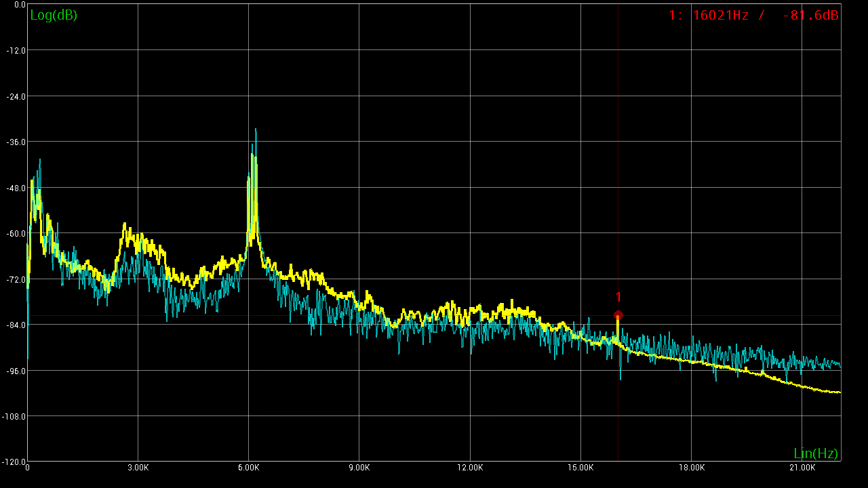Click the -12.0 dB axis label
The image size is (868, 488).
(x=14, y=51)
